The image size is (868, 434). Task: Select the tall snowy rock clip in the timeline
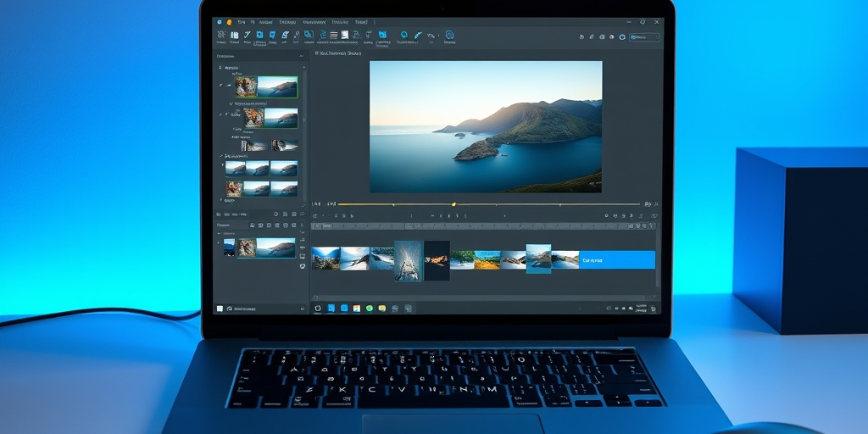[409, 261]
